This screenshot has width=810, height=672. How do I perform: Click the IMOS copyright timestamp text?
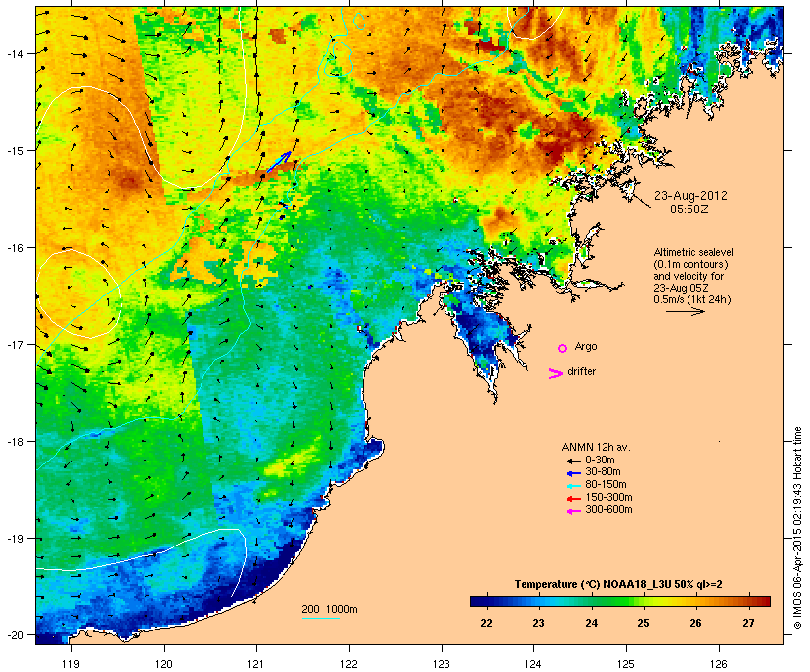tap(797, 528)
